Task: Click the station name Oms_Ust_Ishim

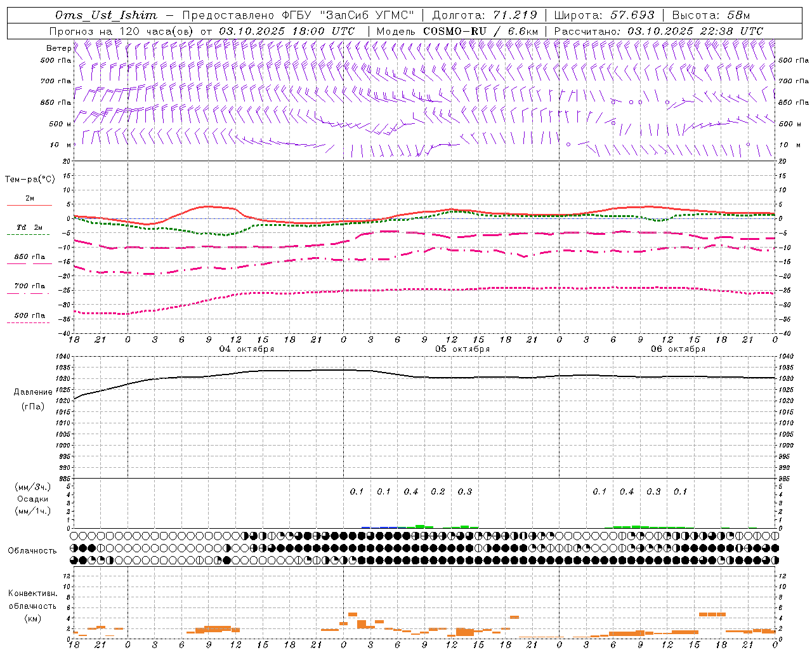Action: coord(106,15)
